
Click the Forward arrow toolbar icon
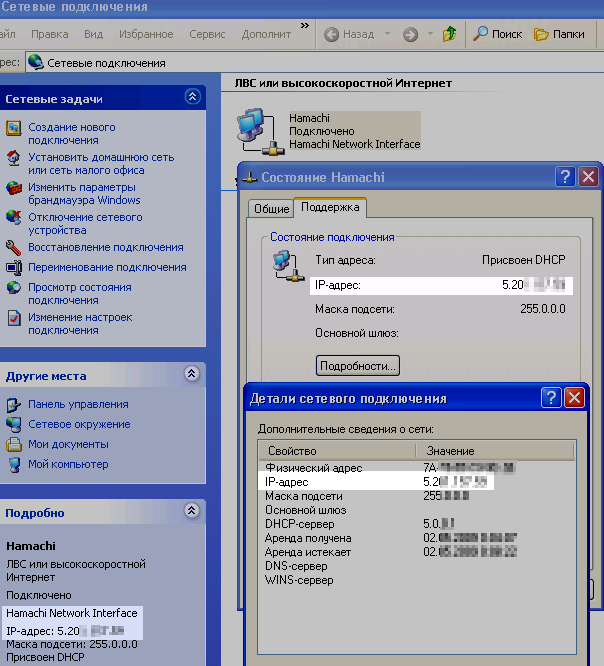[x=410, y=34]
